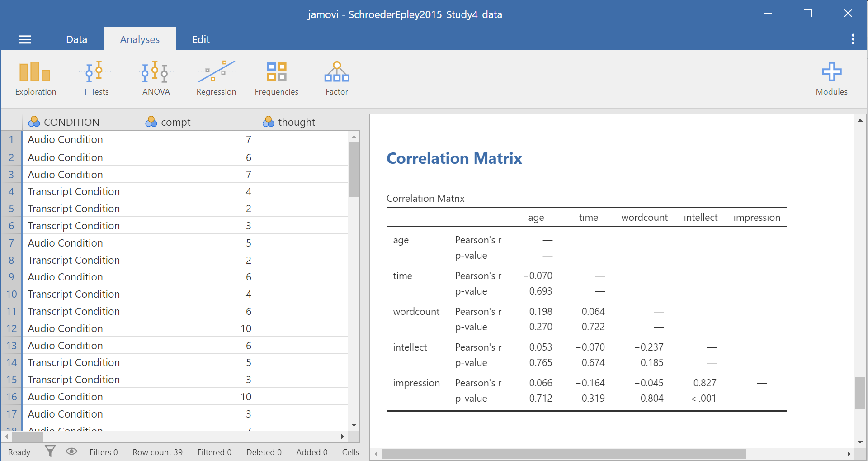Viewport: 868px width, 461px height.
Task: Switch to the Data tab
Action: pos(76,39)
